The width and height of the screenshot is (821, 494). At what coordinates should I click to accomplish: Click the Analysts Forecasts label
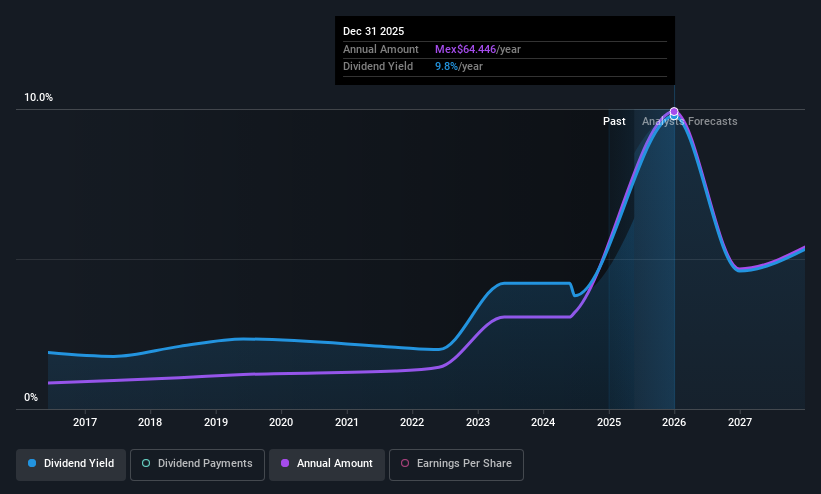point(690,122)
